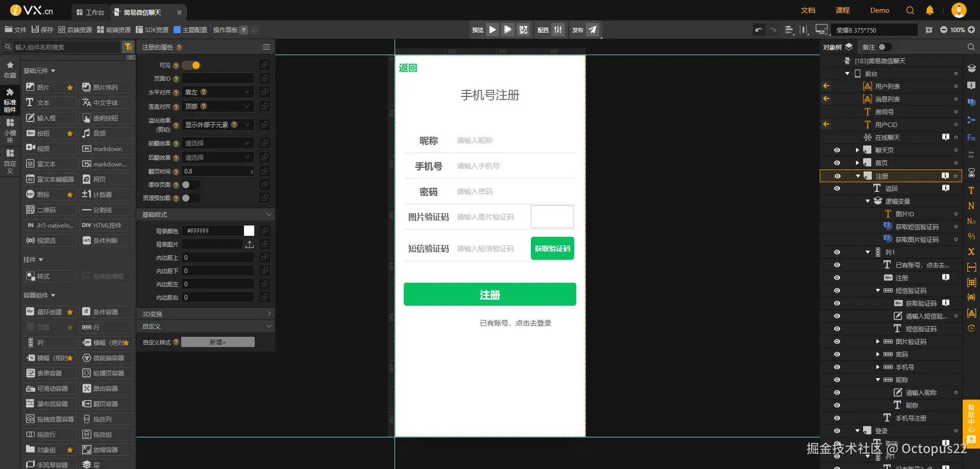Viewport: 980px width, 469px height.
Task: Select the QR code component
Action: pos(50,210)
